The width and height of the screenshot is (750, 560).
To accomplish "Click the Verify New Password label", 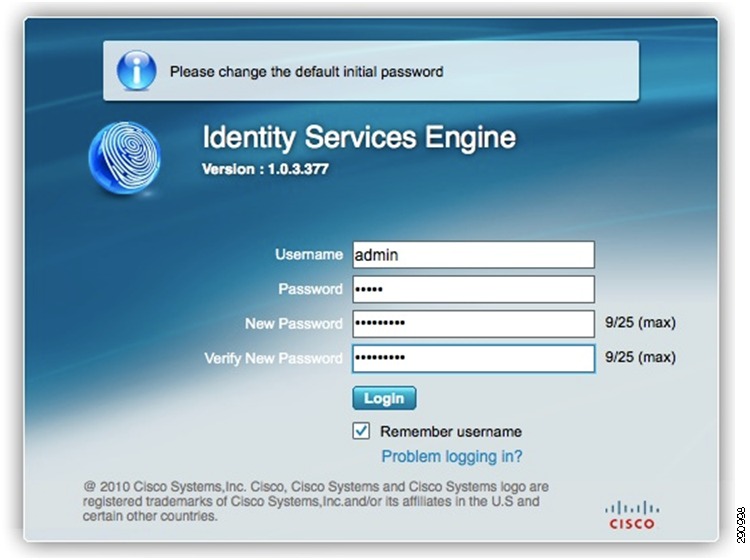I will pyautogui.click(x=274, y=358).
